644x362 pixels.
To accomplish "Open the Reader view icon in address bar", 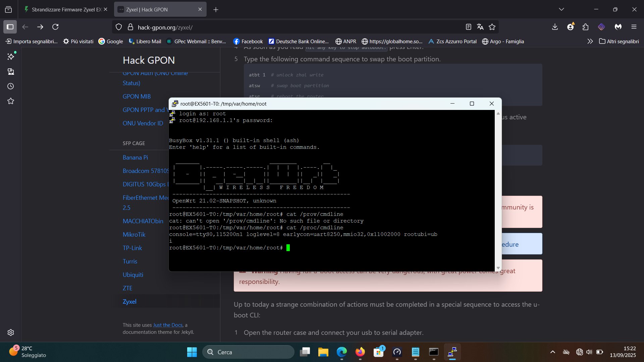I will (x=469, y=27).
